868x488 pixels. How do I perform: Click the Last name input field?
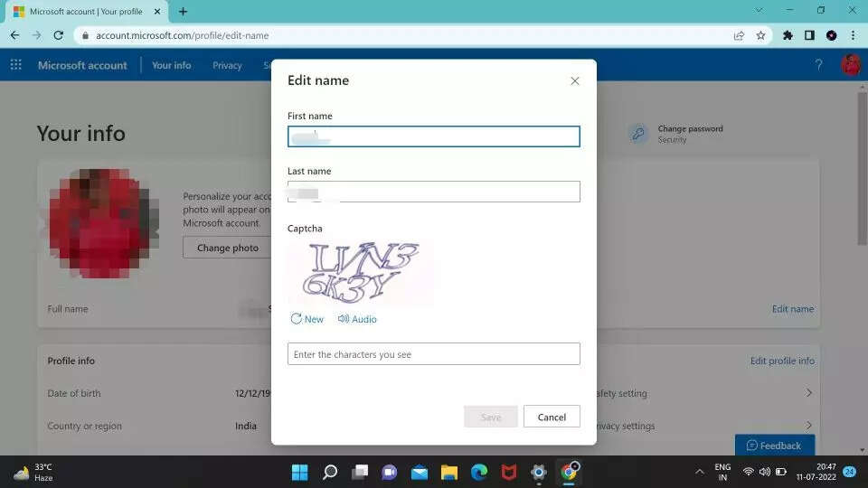(434, 192)
